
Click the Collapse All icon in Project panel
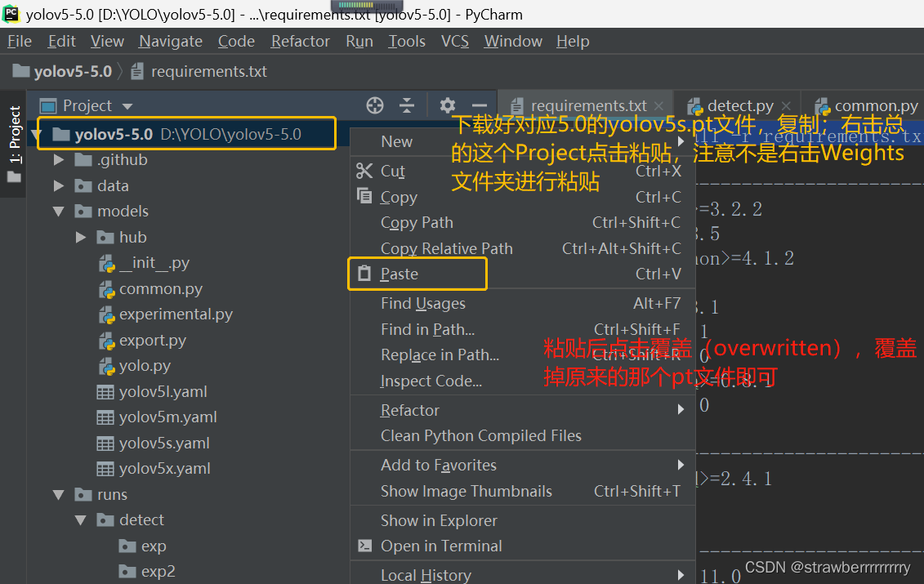tap(406, 105)
